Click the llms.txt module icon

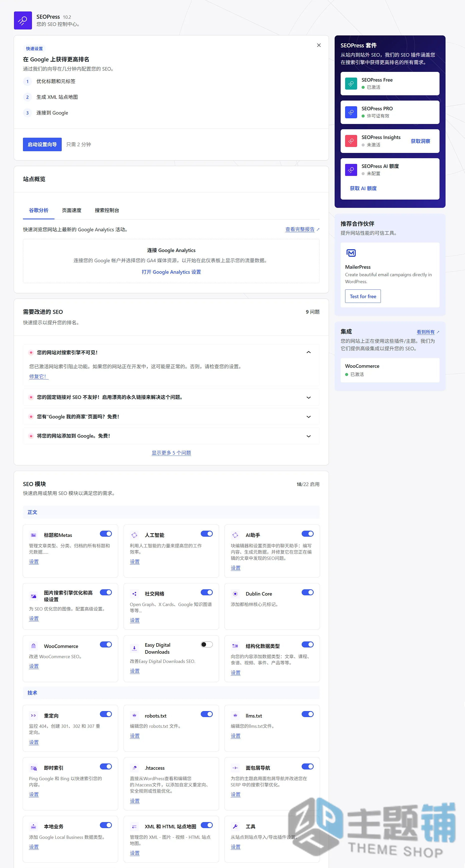[235, 716]
